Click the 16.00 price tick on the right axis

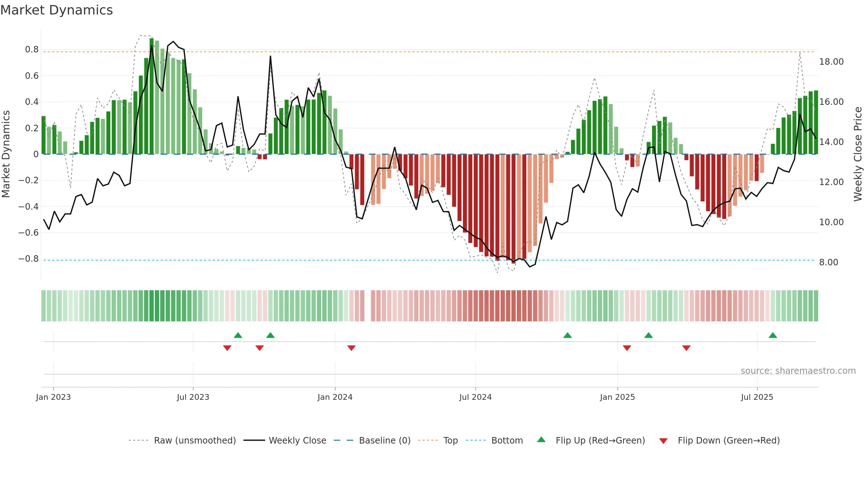(x=831, y=102)
